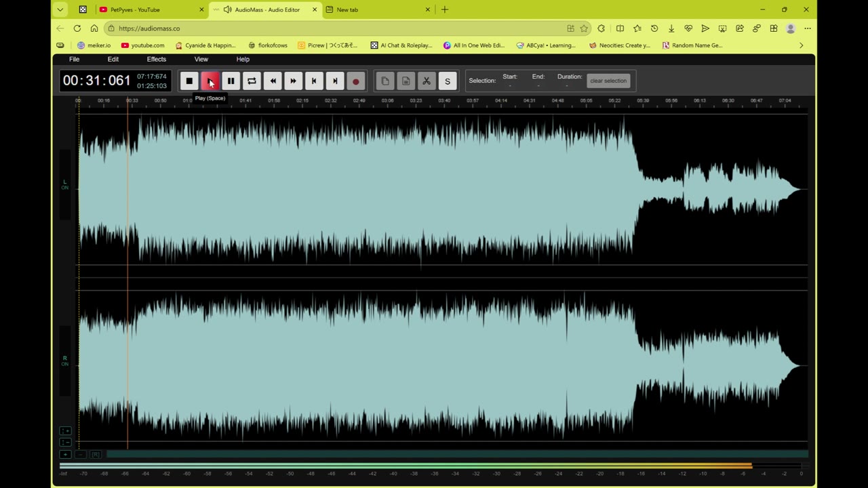Open a new browser tab with plus
868x488 pixels.
445,9
